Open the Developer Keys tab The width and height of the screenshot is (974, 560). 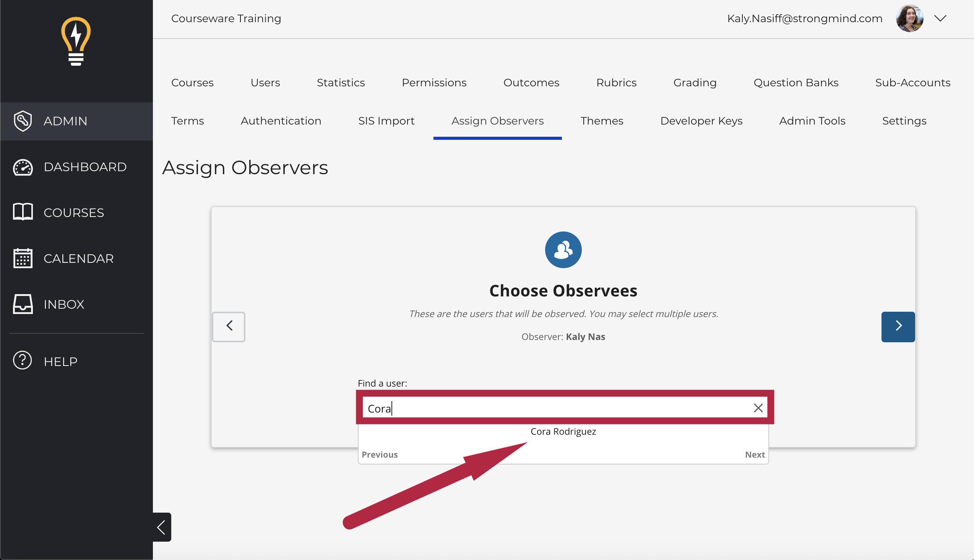[x=701, y=121]
